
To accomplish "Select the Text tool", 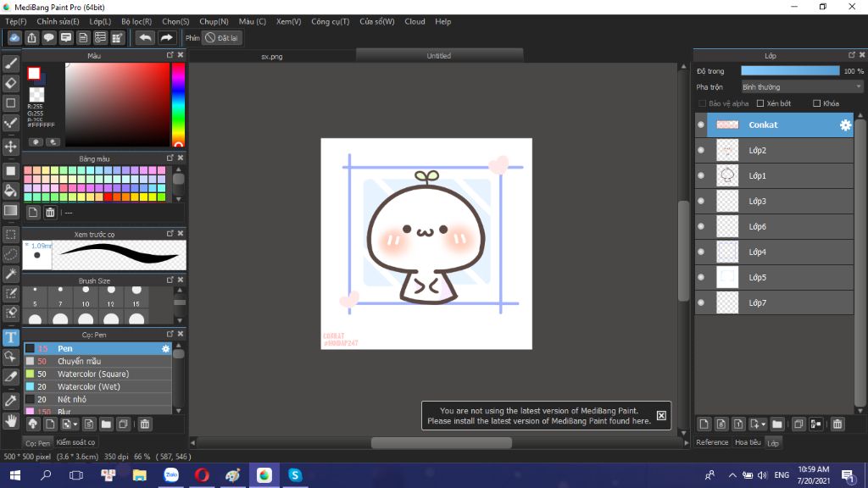I will click(x=10, y=337).
